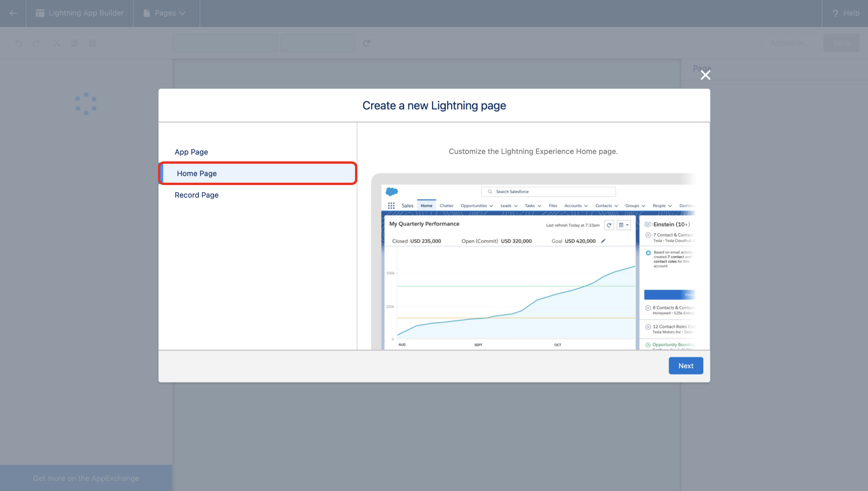Image resolution: width=868 pixels, height=491 pixels.
Task: Open the Pages dropdown menu
Action: [x=165, y=13]
